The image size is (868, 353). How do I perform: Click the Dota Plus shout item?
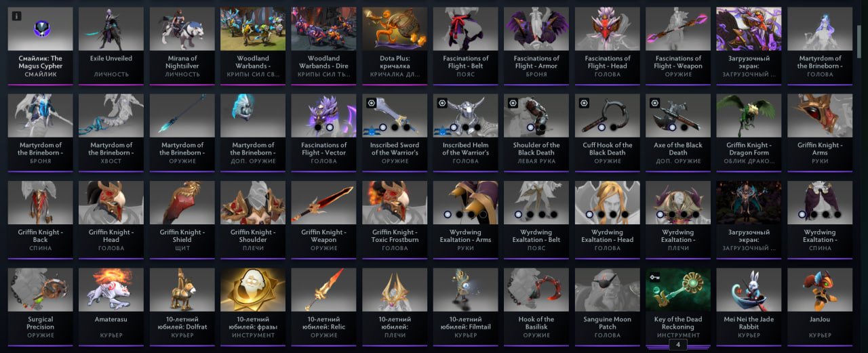tap(394, 45)
